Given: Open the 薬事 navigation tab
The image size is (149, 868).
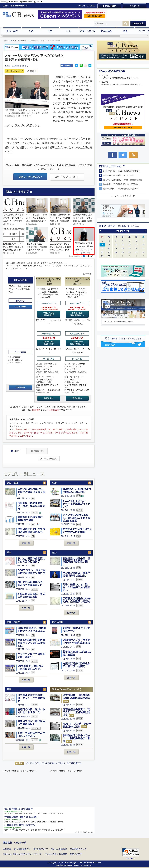Looking at the screenshot, I should click(50, 31).
